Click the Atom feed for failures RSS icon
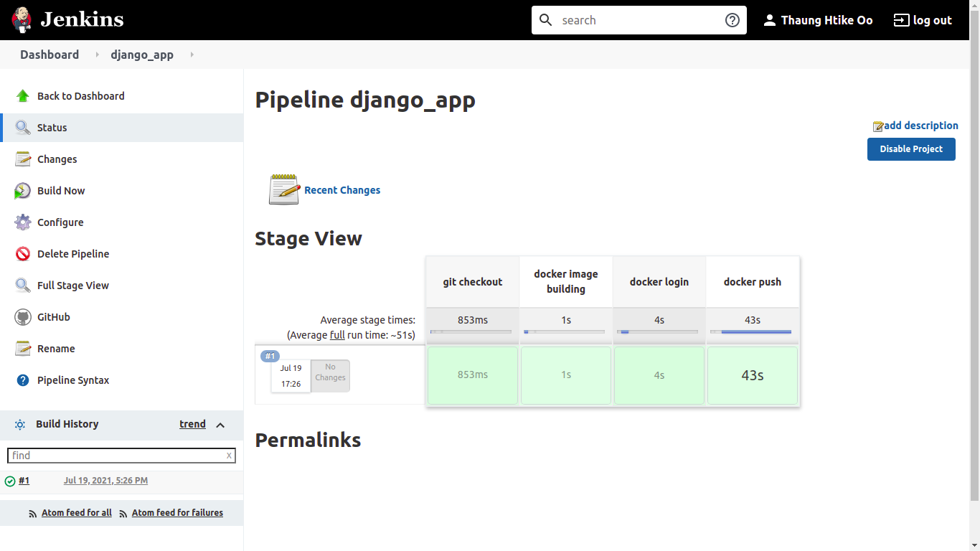The width and height of the screenshot is (980, 551). (123, 514)
